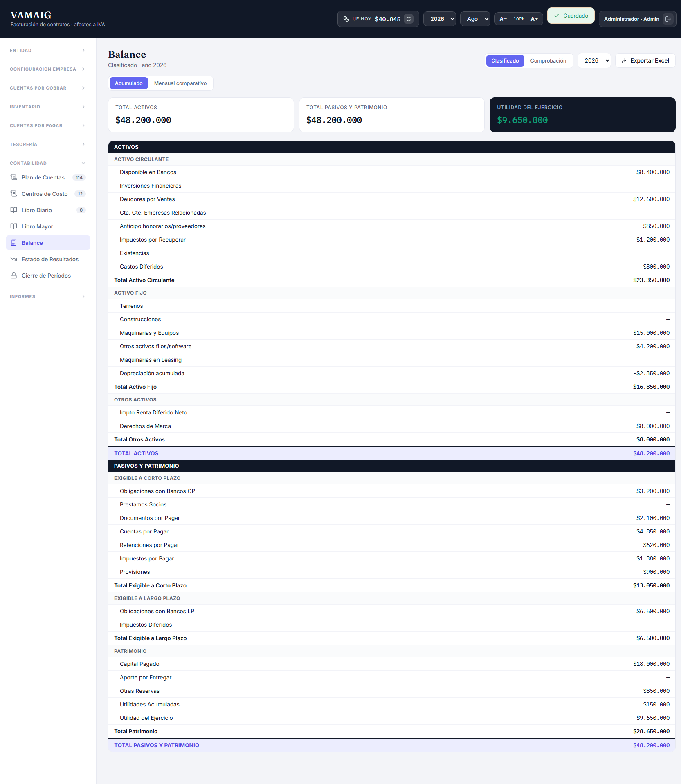Click the Guardado status badge
The height and width of the screenshot is (784, 681).
[x=571, y=16]
